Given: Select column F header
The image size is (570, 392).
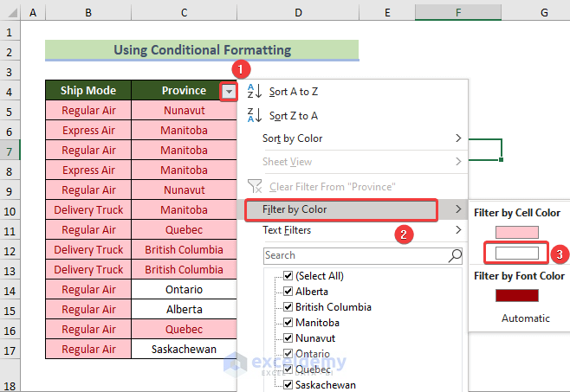Looking at the screenshot, I should [457, 13].
